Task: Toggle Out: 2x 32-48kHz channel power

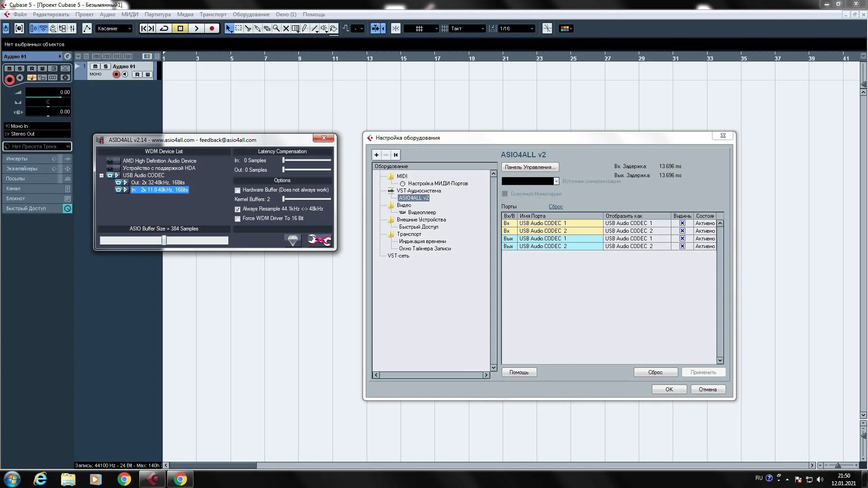Action: tap(118, 183)
